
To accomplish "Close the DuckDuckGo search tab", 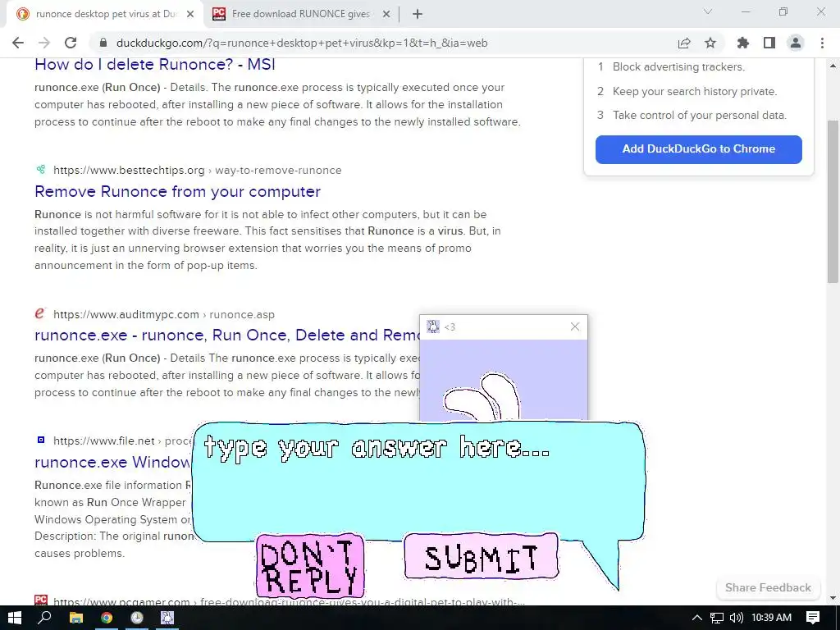I will click(190, 14).
